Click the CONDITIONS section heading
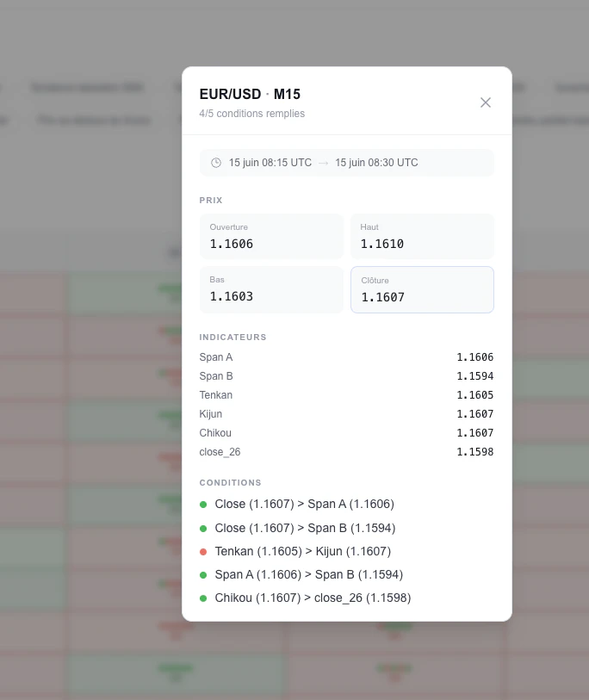This screenshot has height=700, width=589. pos(230,482)
